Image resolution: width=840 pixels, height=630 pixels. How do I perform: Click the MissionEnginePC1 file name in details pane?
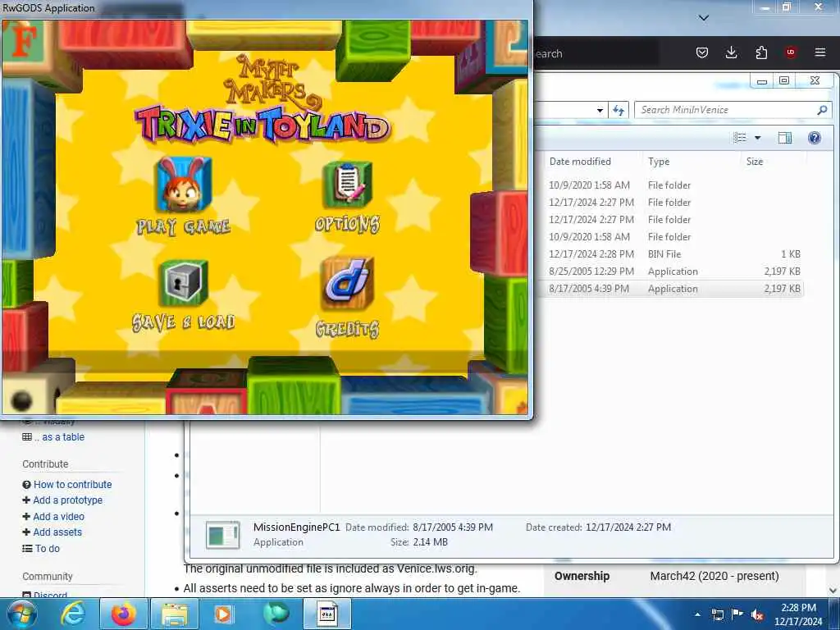click(296, 527)
